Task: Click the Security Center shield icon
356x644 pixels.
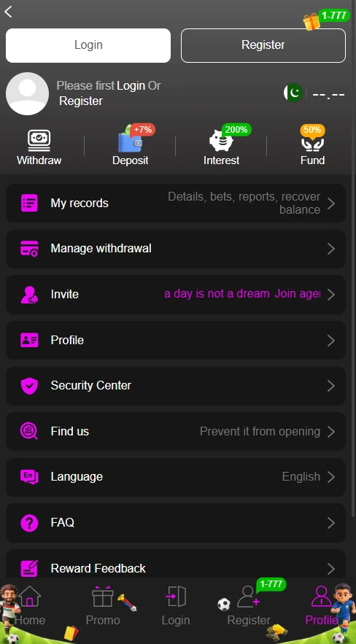Action: pyautogui.click(x=29, y=386)
